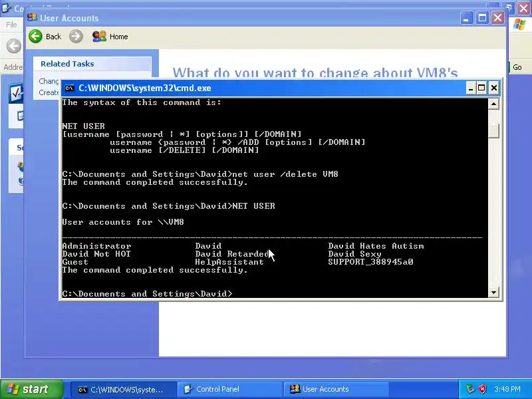
Task: Click the cmd.exe title bar icon
Action: 70,88
